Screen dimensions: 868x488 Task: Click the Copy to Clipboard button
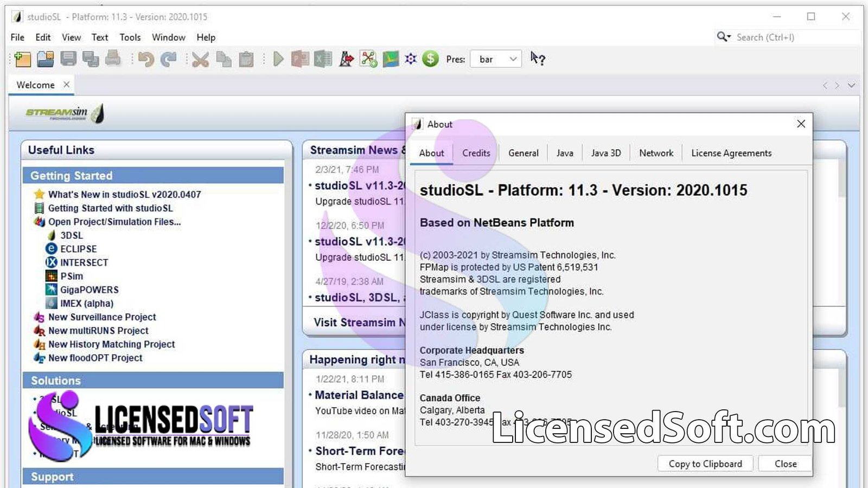click(x=705, y=464)
